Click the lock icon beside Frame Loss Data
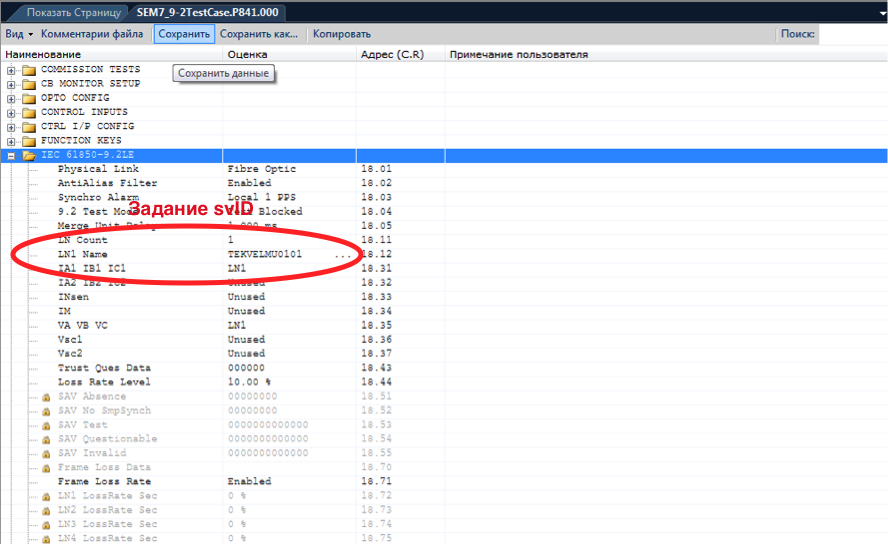Screen dimensions: 888x544 click(46, 467)
